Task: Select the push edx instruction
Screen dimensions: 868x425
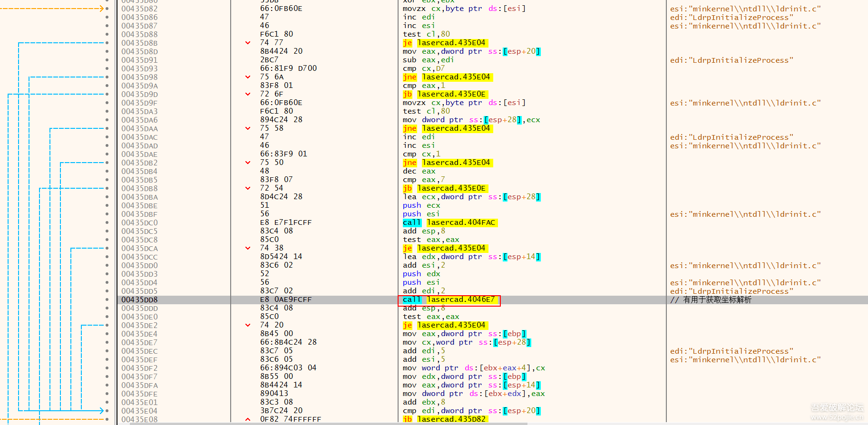Action: (421, 274)
